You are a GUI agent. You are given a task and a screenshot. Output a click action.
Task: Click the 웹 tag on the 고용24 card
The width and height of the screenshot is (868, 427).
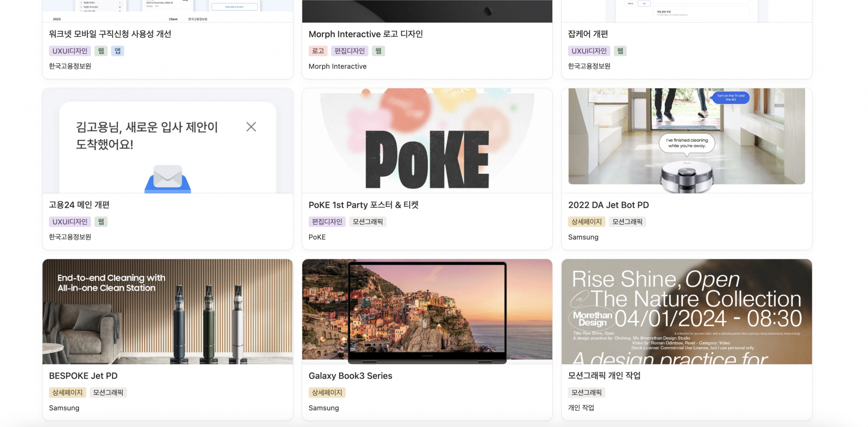click(x=101, y=221)
